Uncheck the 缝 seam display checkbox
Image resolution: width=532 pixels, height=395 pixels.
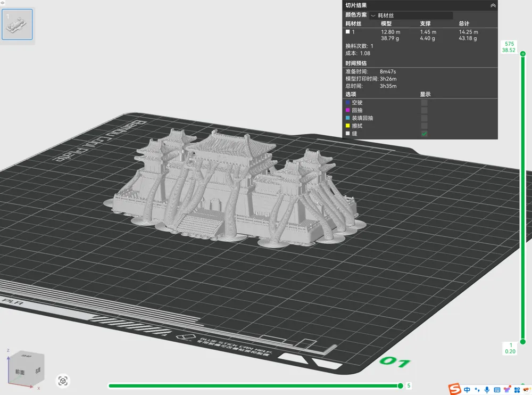424,134
